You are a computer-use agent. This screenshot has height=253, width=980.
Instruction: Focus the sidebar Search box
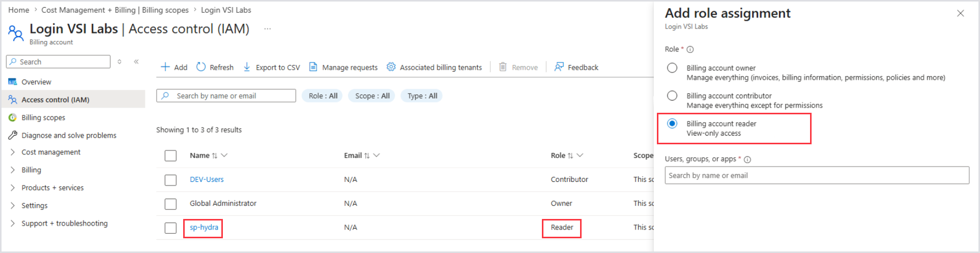58,61
